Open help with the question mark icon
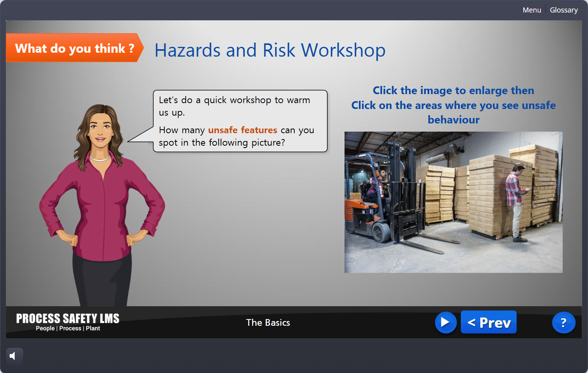Image resolution: width=588 pixels, height=373 pixels. coord(563,322)
